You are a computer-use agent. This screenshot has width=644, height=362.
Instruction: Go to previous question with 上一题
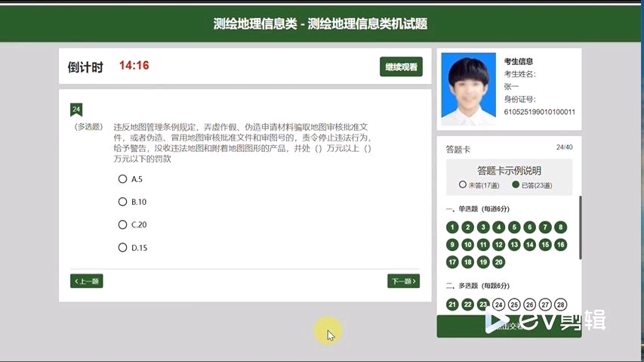coord(86,281)
